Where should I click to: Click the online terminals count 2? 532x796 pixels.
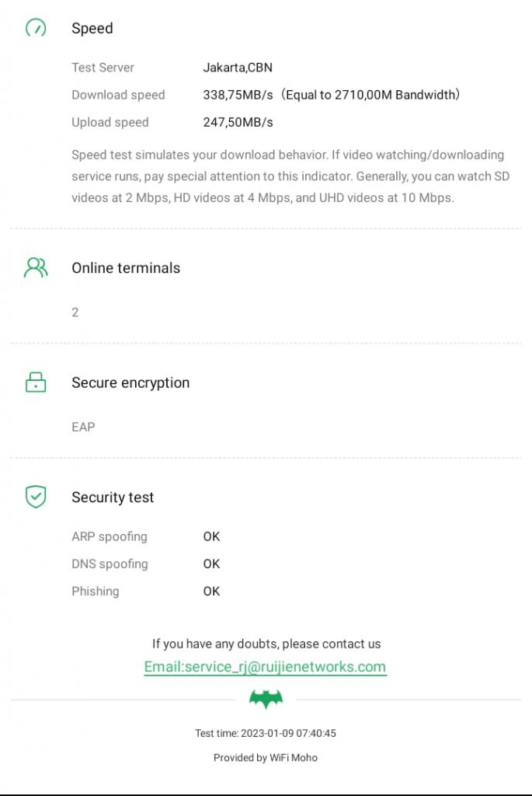(x=75, y=312)
